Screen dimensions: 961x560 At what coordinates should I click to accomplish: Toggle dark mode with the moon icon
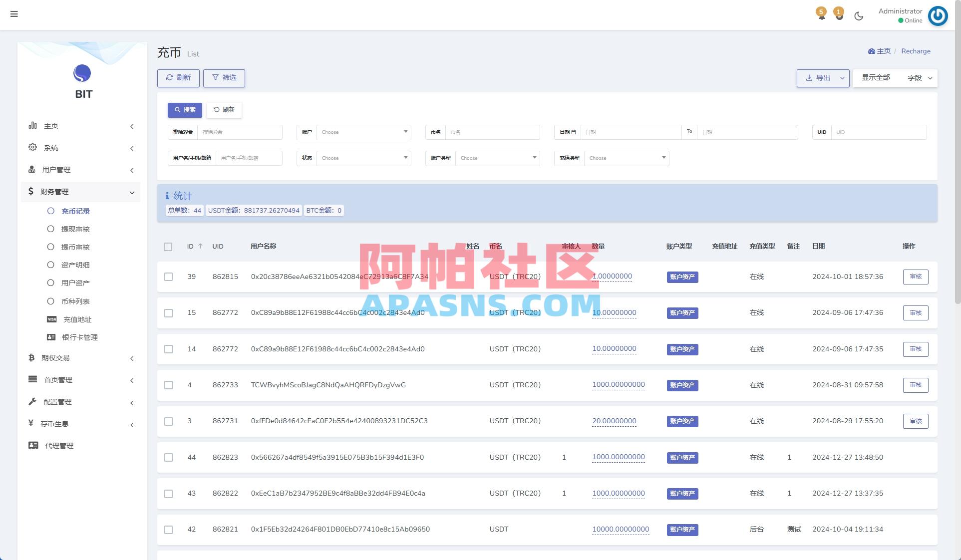[x=859, y=15]
